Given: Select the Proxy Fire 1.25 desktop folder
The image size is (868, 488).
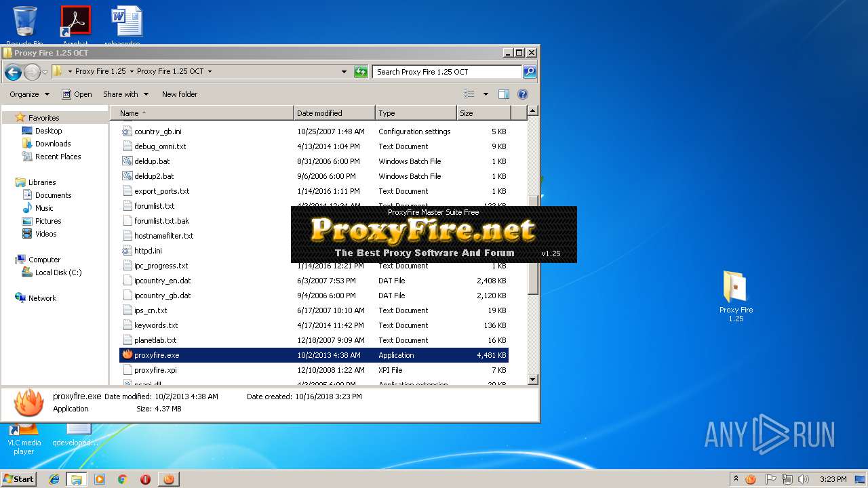Looking at the screenshot, I should tap(736, 296).
